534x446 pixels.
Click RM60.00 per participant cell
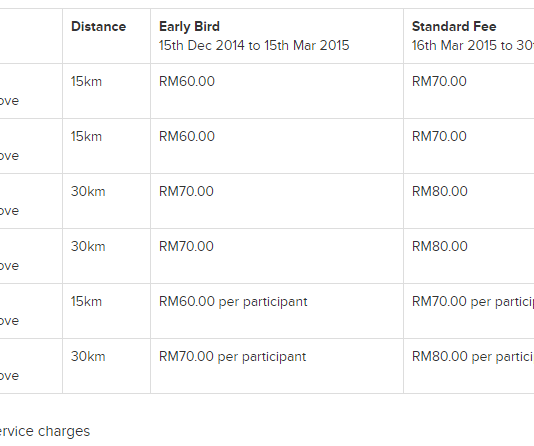(233, 302)
